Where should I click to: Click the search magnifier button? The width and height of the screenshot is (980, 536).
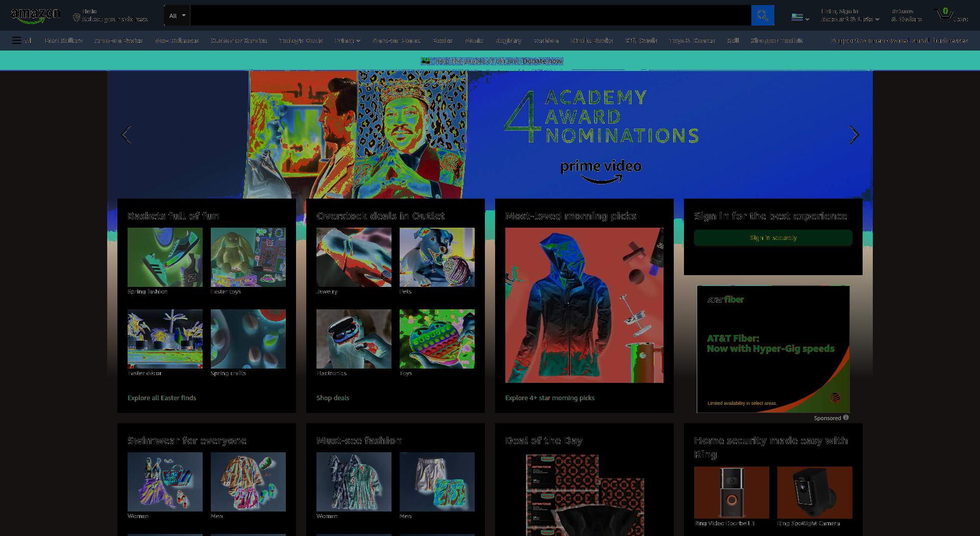click(763, 15)
